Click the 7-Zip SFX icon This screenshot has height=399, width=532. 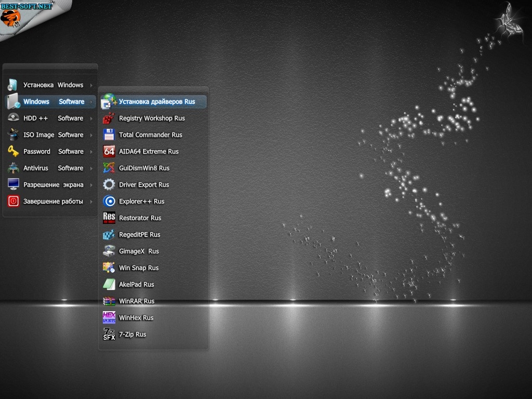pos(109,334)
